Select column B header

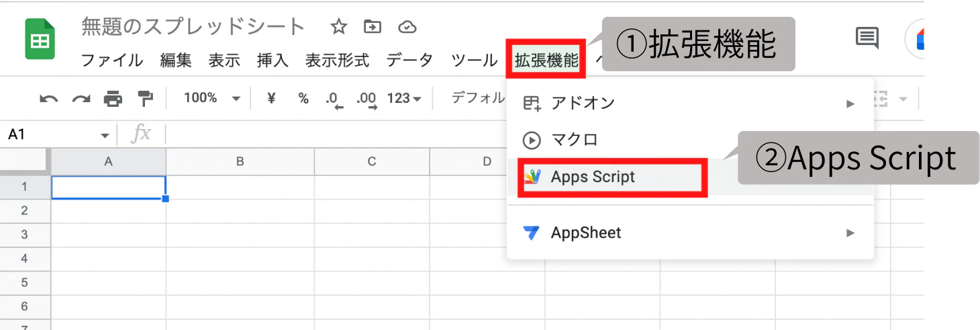click(x=240, y=161)
